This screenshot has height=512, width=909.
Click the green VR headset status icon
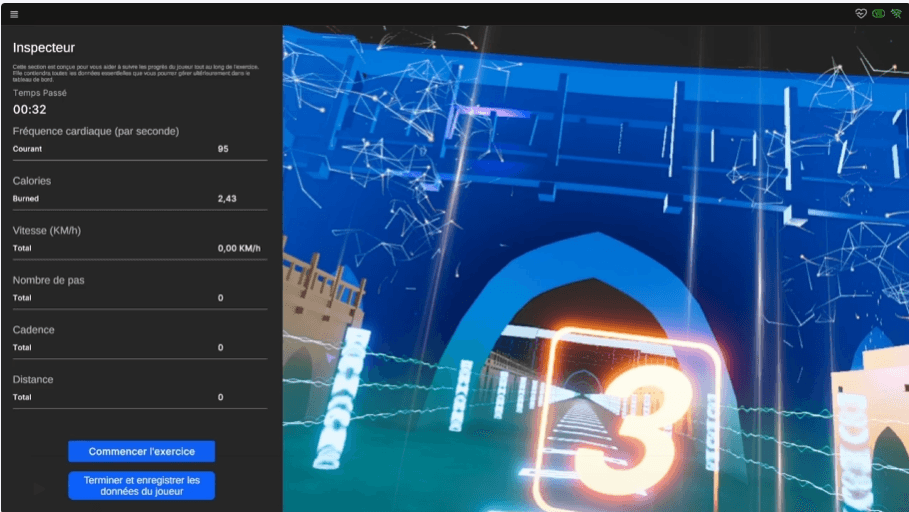[x=878, y=13]
